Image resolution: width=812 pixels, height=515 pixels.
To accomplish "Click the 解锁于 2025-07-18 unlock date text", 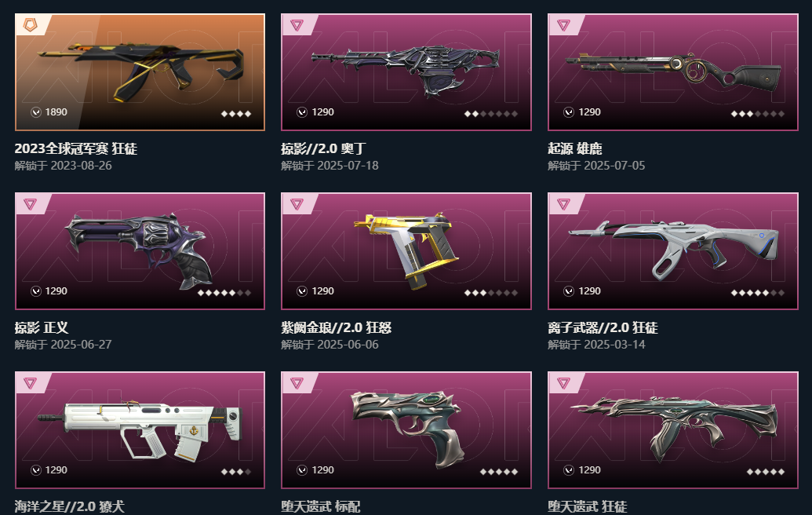I will point(330,166).
